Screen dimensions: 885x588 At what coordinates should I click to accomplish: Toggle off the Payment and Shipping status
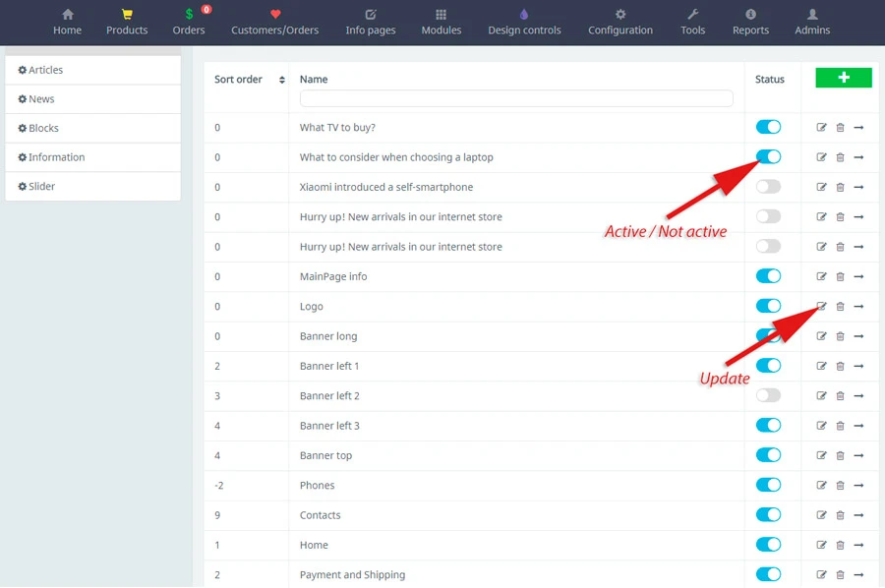[x=768, y=574]
